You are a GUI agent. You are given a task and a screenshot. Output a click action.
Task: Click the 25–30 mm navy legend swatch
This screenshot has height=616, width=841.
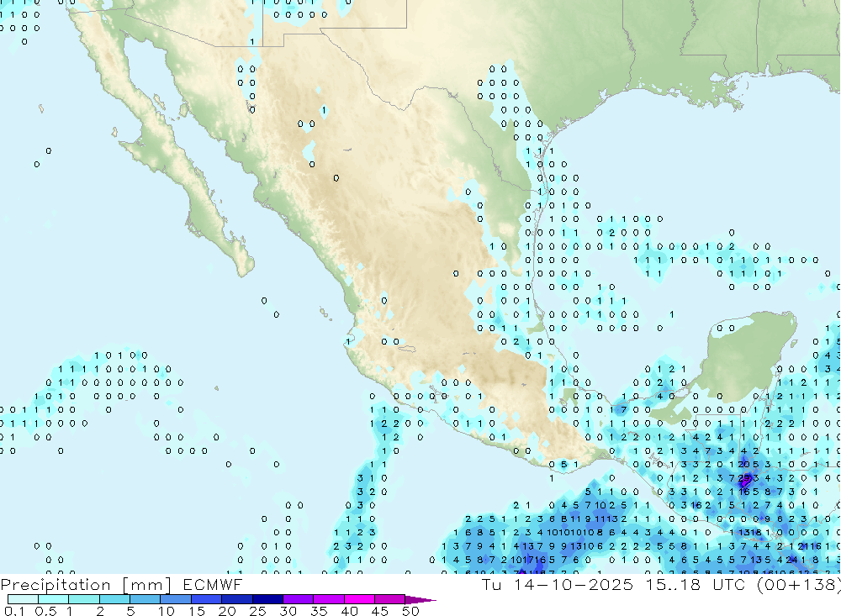pyautogui.click(x=267, y=599)
